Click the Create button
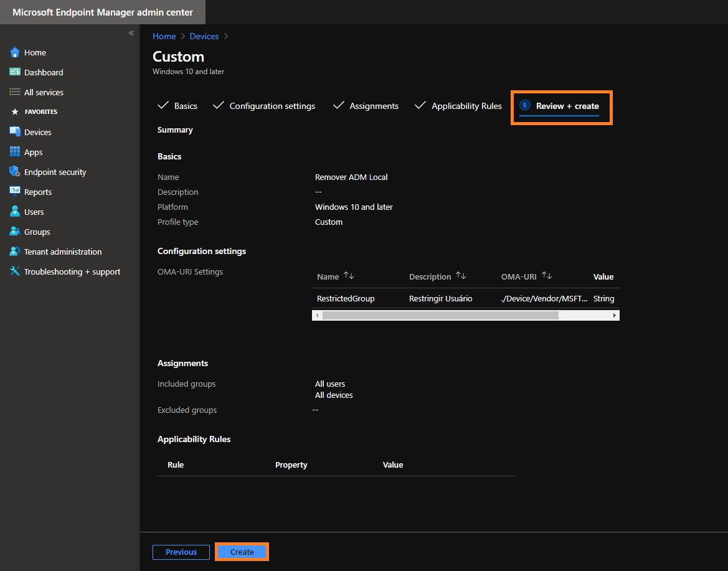The height and width of the screenshot is (571, 728). [x=242, y=552]
